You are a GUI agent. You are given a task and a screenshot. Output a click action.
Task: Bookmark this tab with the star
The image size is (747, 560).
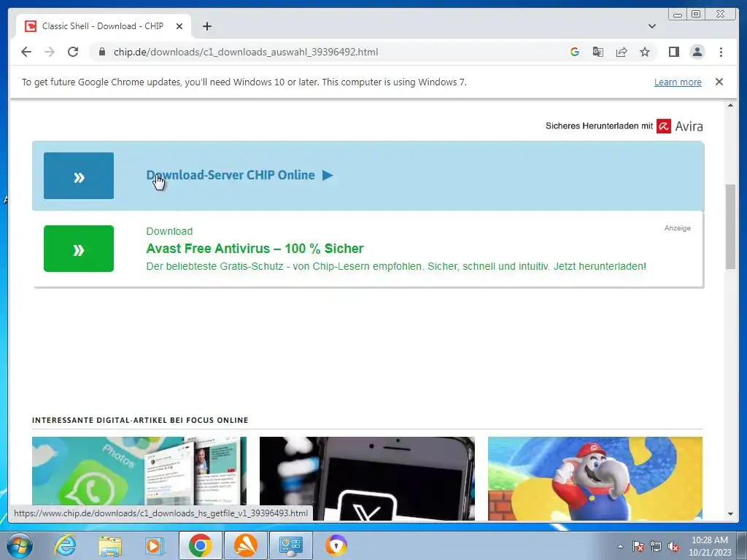click(645, 52)
